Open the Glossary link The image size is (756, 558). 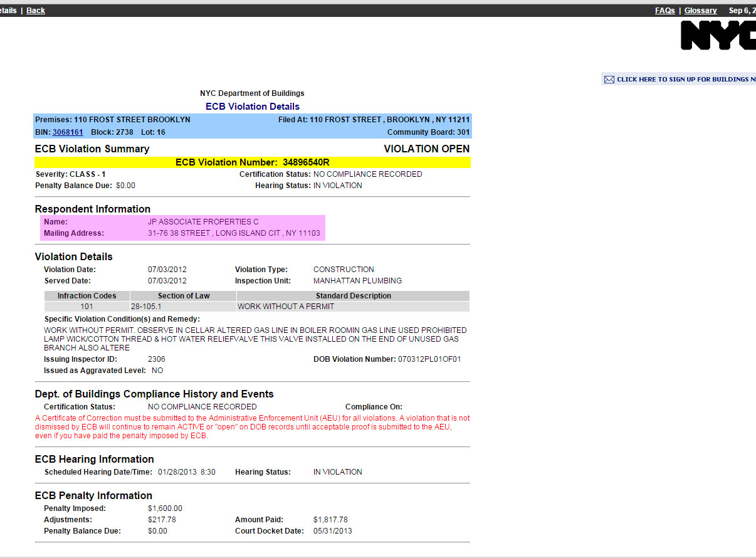click(700, 11)
